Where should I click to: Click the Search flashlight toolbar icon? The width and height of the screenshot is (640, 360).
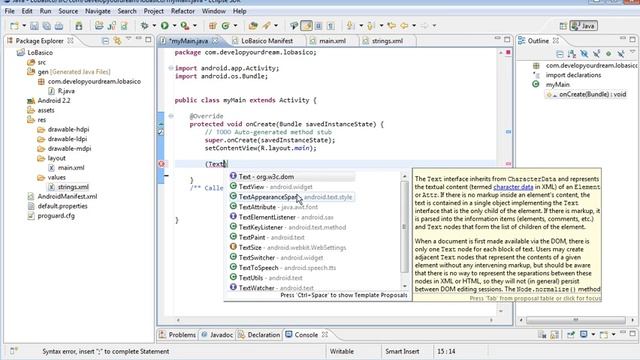tap(266, 26)
